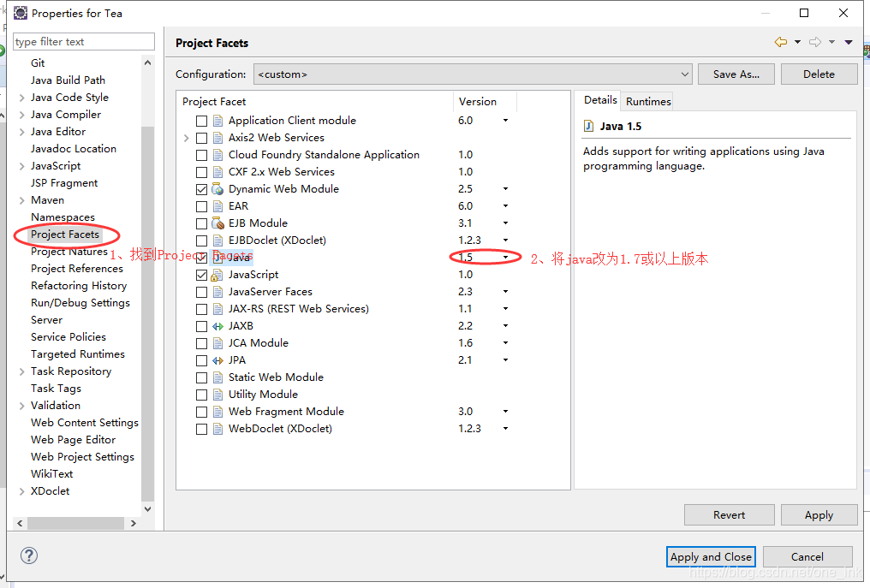The image size is (870, 588).
Task: Click the Delete configuration button
Action: pos(819,74)
